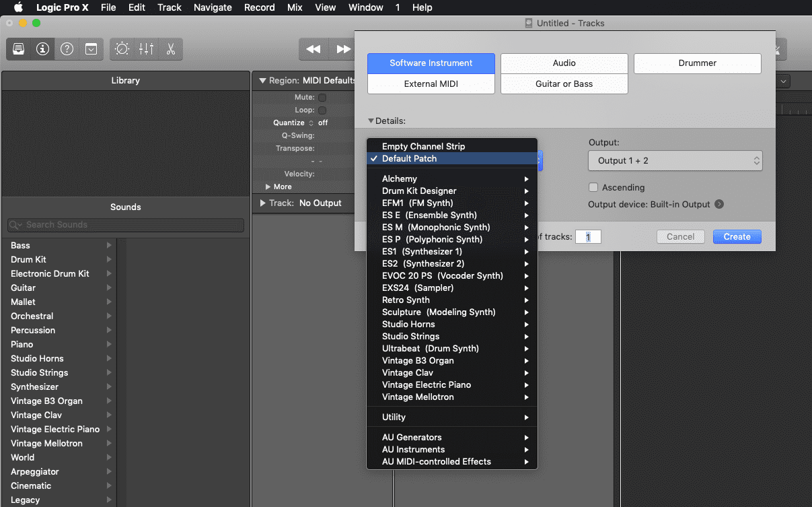
Task: Open the File menu
Action: (x=108, y=7)
